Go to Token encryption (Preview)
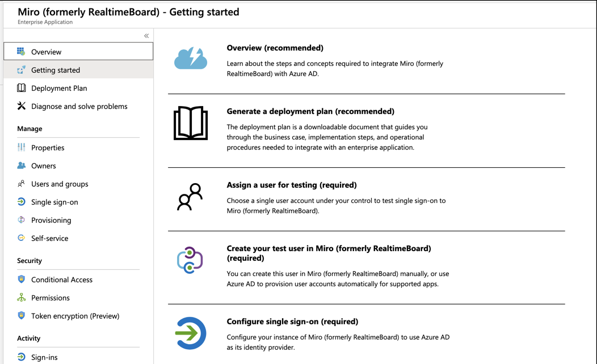The height and width of the screenshot is (364, 597). (75, 316)
